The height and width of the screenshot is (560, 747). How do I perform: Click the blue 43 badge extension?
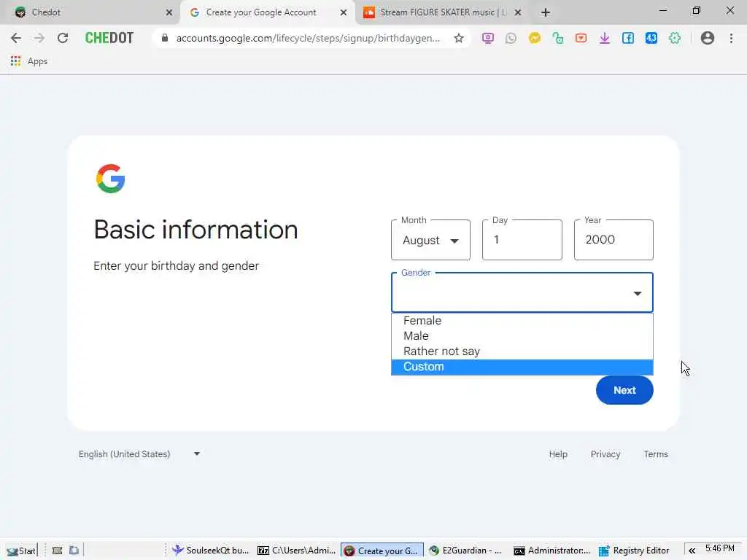coord(651,38)
